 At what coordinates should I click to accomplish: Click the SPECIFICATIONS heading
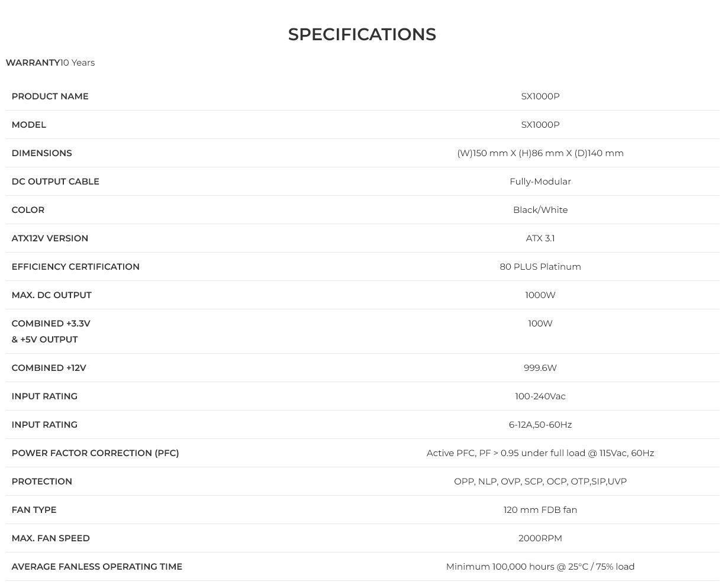tap(362, 34)
